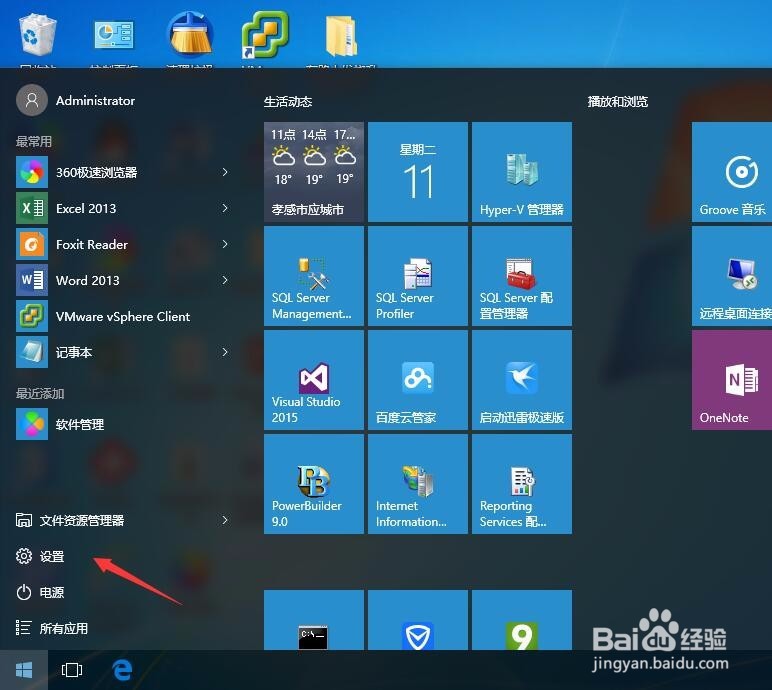Screen dimensions: 772x690
Task: Open Foxit Reader from the list
Action: [x=122, y=244]
